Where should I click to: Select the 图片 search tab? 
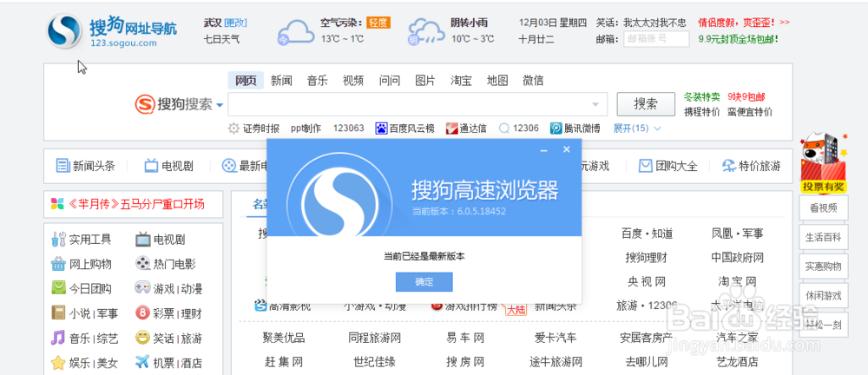pyautogui.click(x=425, y=81)
